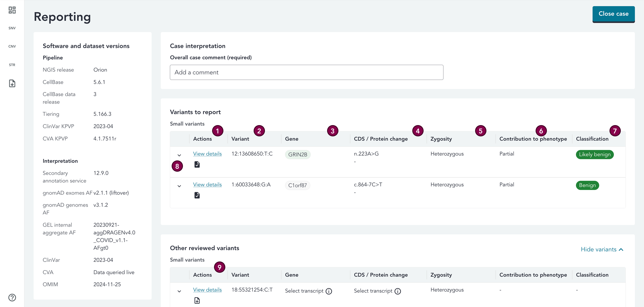Click the Heterozygous zygosity in GRIN2B row

coord(447,154)
